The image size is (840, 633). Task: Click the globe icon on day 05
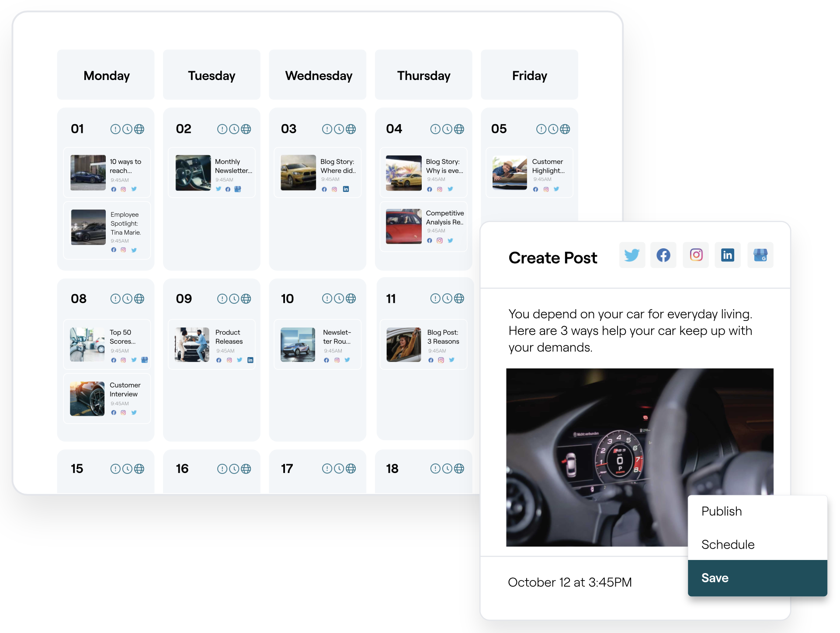pyautogui.click(x=565, y=129)
